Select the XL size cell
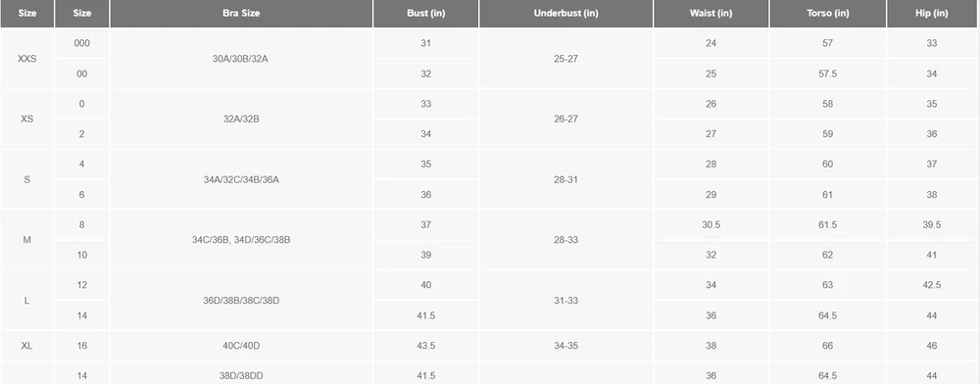The height and width of the screenshot is (384, 980). pos(26,345)
